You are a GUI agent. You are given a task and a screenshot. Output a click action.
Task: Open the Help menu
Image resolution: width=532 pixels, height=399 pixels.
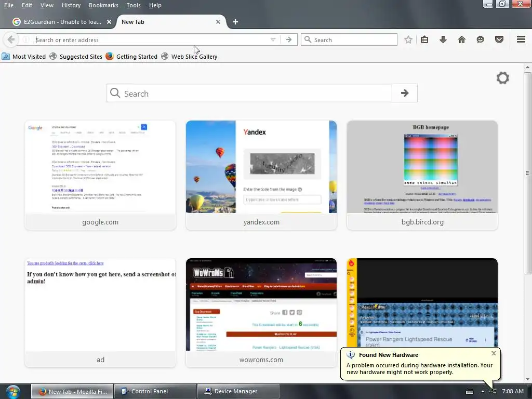coord(155,5)
